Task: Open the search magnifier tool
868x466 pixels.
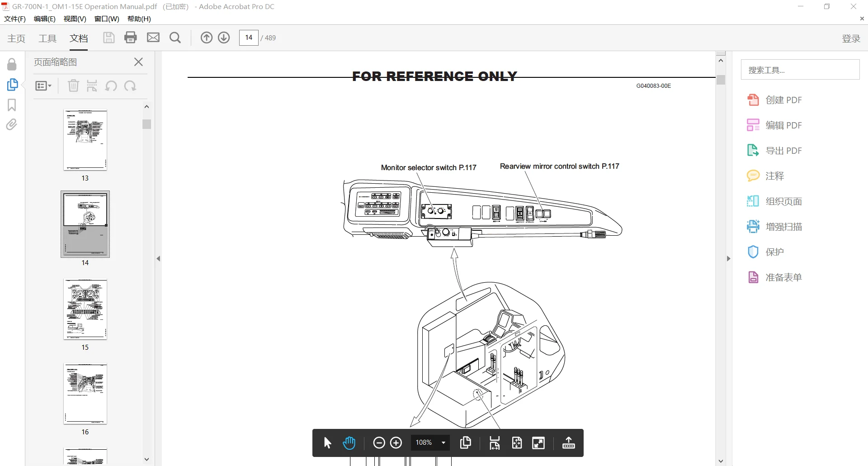Action: pyautogui.click(x=175, y=38)
